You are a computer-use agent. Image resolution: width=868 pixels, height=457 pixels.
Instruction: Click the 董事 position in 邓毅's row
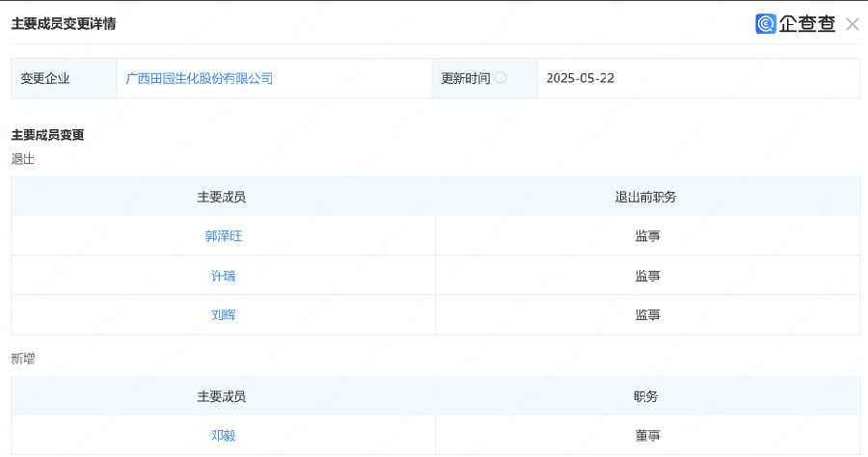tap(648, 436)
